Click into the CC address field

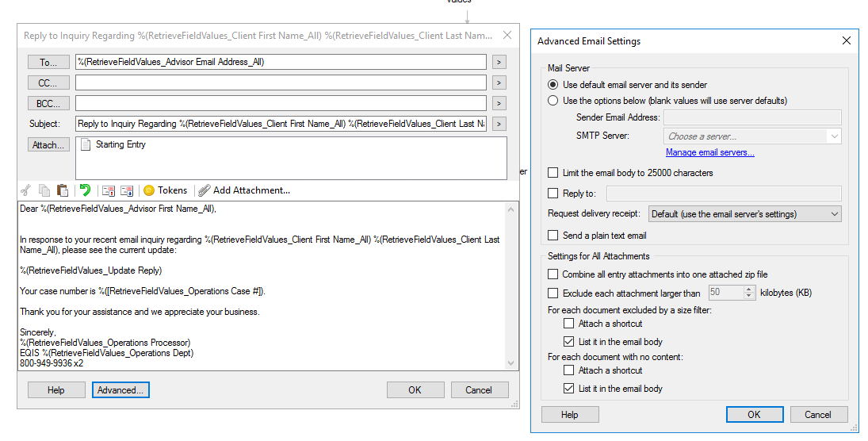pyautogui.click(x=281, y=82)
